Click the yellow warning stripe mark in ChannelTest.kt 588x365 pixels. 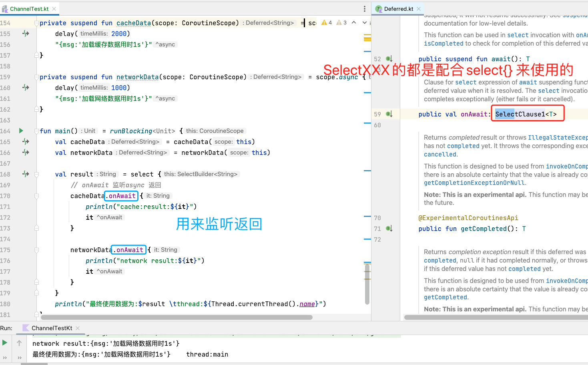[367, 38]
